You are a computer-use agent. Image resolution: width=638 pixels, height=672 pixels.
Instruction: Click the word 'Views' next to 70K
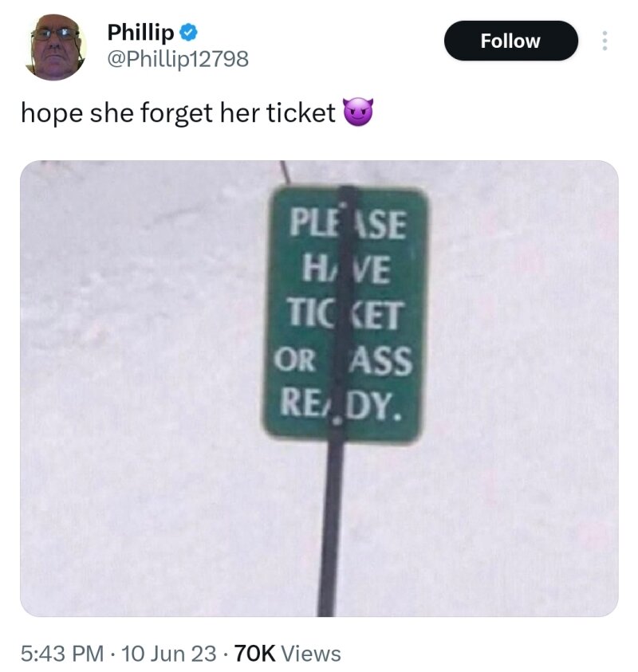pyautogui.click(x=311, y=654)
